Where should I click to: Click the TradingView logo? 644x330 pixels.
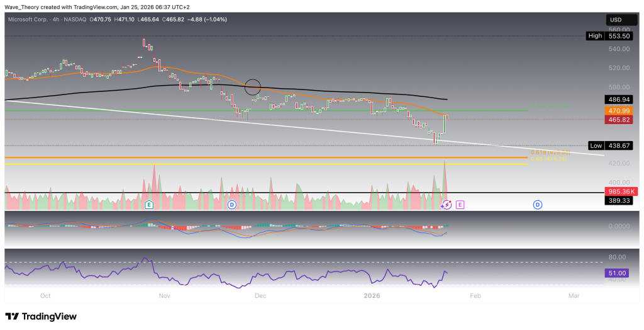[x=41, y=316]
